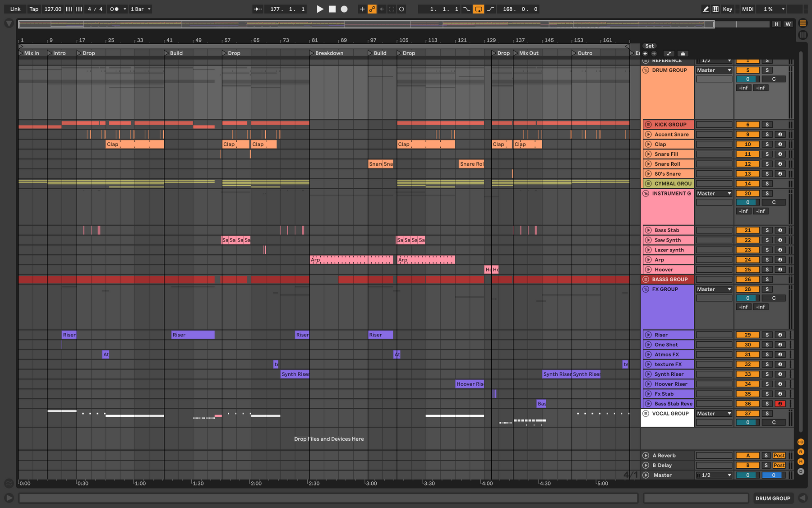812x508 pixels.
Task: Arm the Snare Roll track
Action: [780, 164]
